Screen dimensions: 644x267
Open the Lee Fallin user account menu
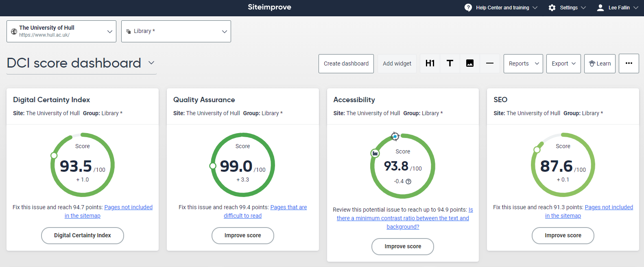[617, 8]
